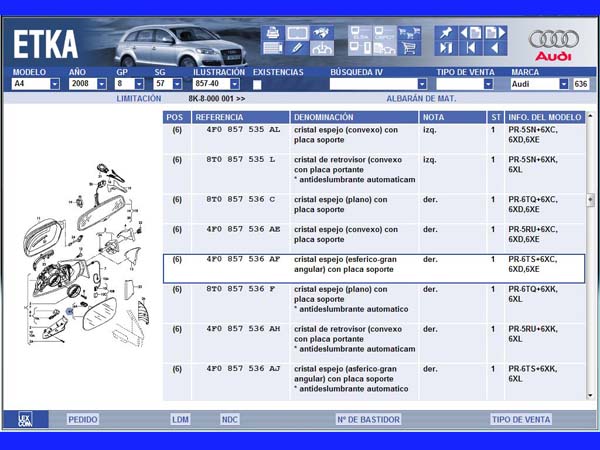Click the LIMITACIÓN label link
600x450 pixels.
point(139,99)
